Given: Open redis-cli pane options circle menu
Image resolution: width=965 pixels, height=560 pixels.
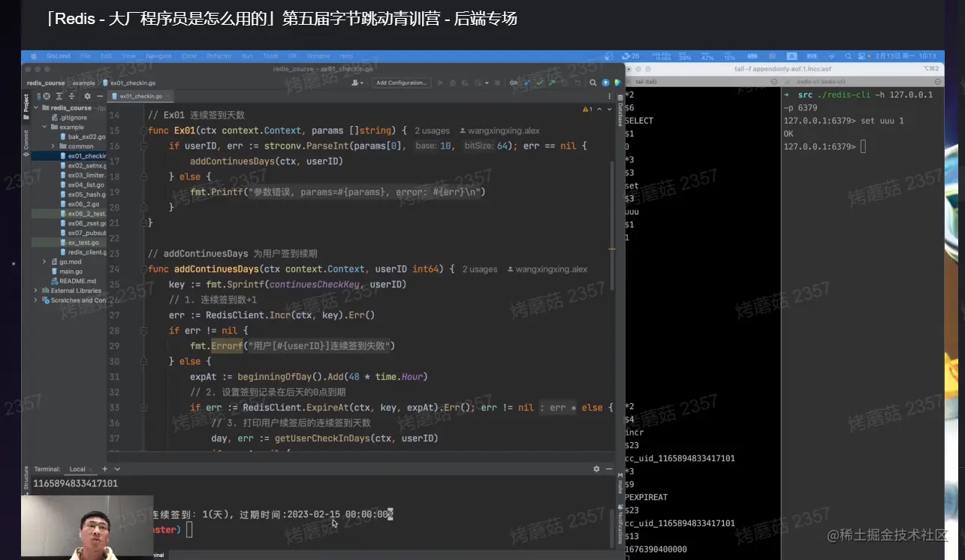Looking at the screenshot, I should 936,82.
